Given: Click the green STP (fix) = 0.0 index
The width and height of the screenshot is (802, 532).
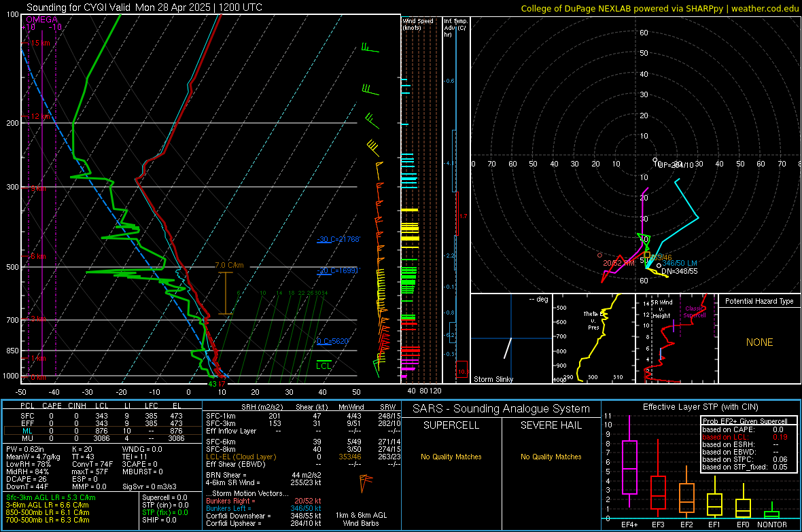Looking at the screenshot, I should (x=165, y=512).
